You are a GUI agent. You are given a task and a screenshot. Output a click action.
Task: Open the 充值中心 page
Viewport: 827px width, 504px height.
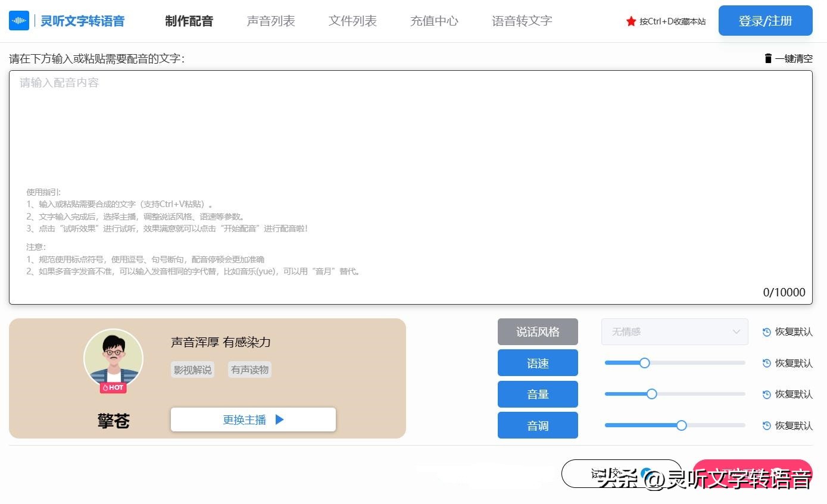tap(434, 20)
